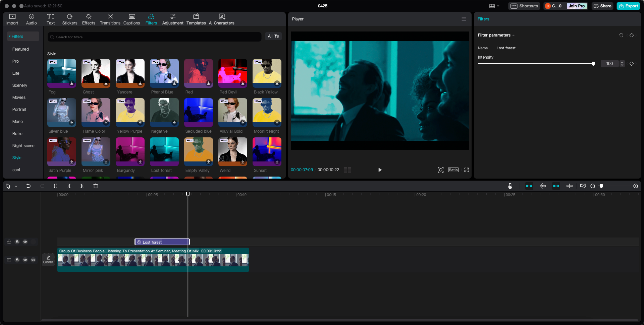
Task: Toggle clip linkage
Action: coord(556,186)
